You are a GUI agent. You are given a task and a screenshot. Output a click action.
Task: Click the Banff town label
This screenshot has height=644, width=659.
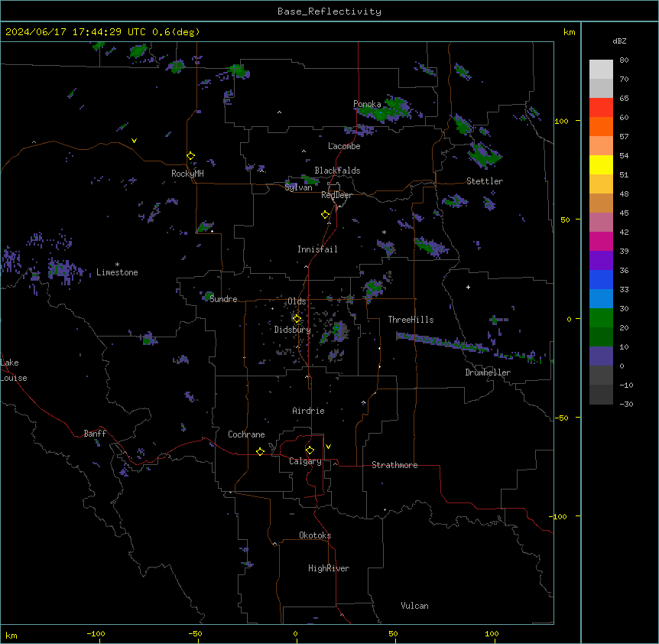tap(95, 434)
